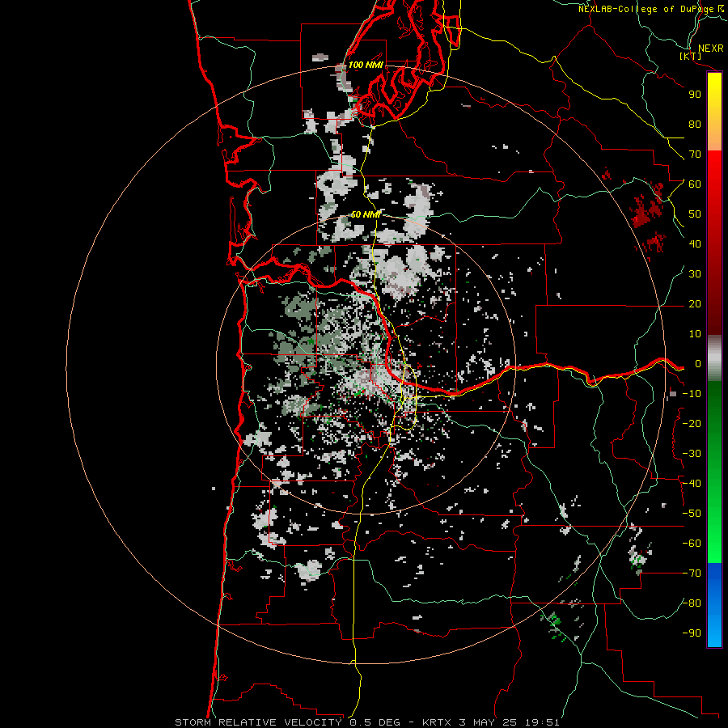This screenshot has height=728, width=728.
Task: Select the 80 tick label on colorbar
Action: click(695, 125)
